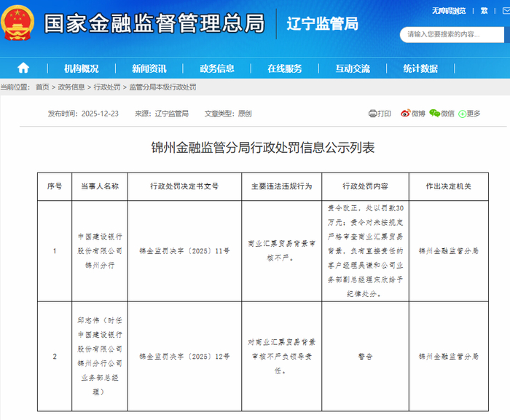This screenshot has width=510, height=420.
Task: Click the 繁 traditional Chinese link
Action: click(484, 11)
